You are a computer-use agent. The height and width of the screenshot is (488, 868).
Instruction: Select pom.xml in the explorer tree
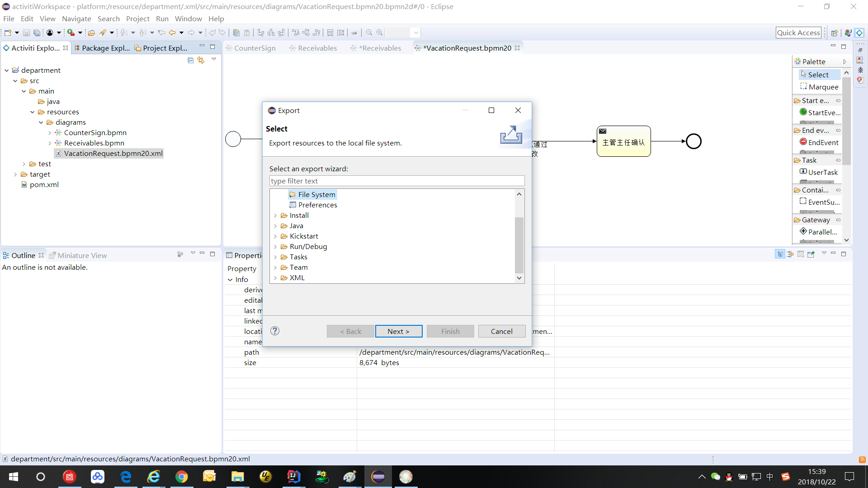[40, 184]
